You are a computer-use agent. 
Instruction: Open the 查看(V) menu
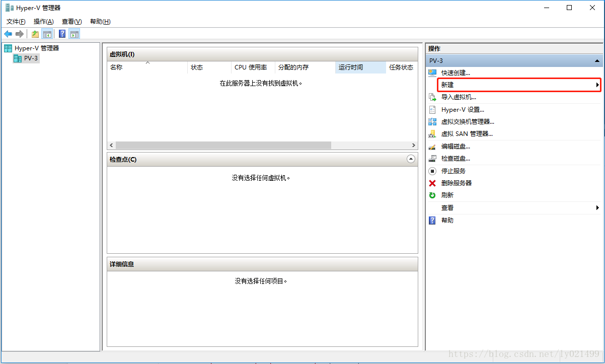(71, 21)
